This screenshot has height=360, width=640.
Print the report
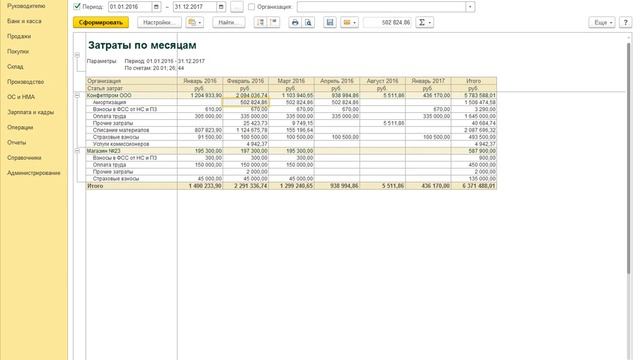coord(295,22)
